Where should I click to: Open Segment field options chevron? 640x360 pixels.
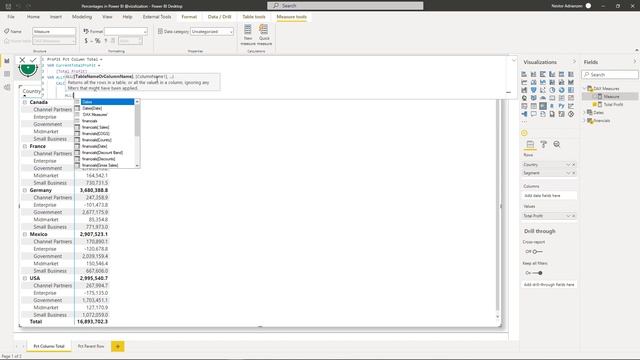(568, 173)
